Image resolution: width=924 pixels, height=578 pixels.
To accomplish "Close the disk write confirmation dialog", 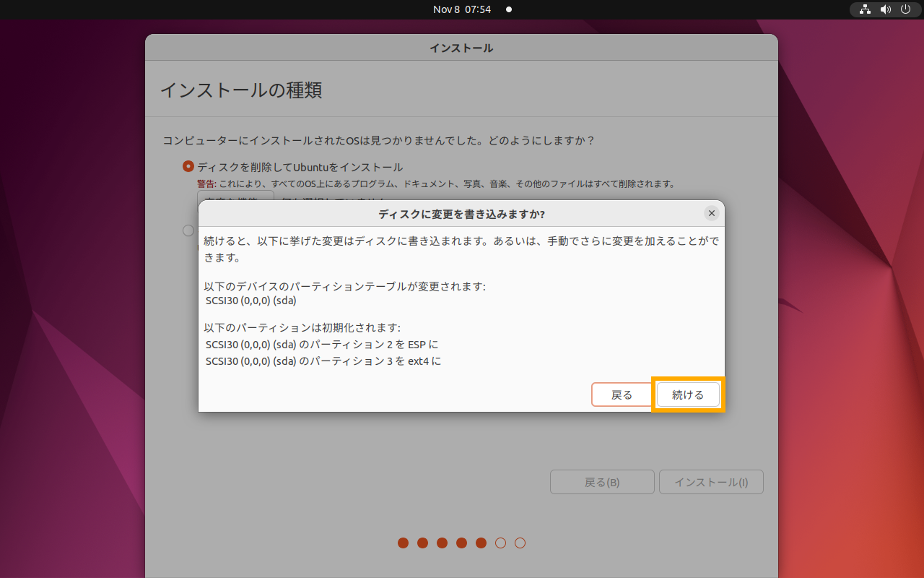I will click(x=712, y=213).
